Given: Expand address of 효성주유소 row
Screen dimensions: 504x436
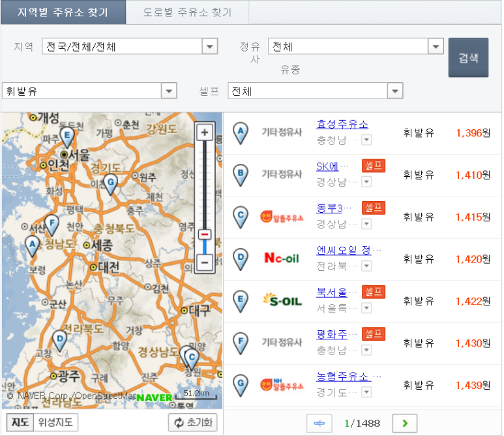Looking at the screenshot, I should click(x=366, y=140).
